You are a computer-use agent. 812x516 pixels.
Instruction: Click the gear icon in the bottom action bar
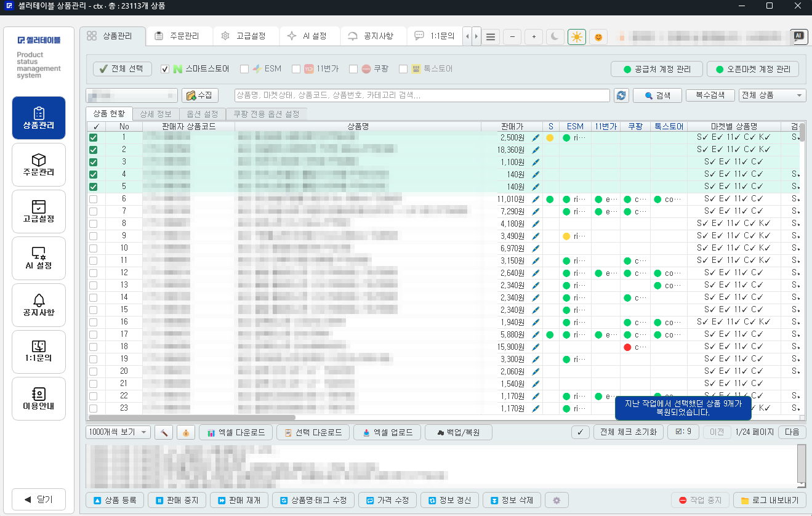click(557, 500)
